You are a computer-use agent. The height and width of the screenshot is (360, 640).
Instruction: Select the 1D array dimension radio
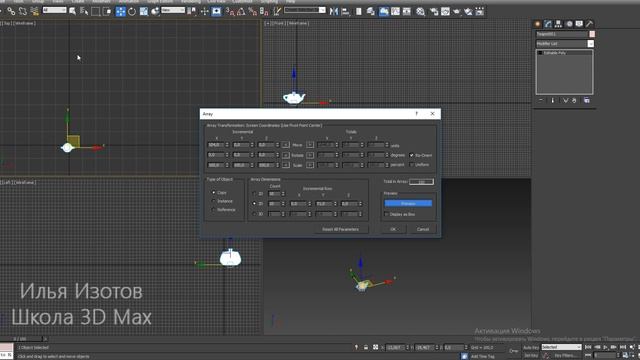(254, 194)
